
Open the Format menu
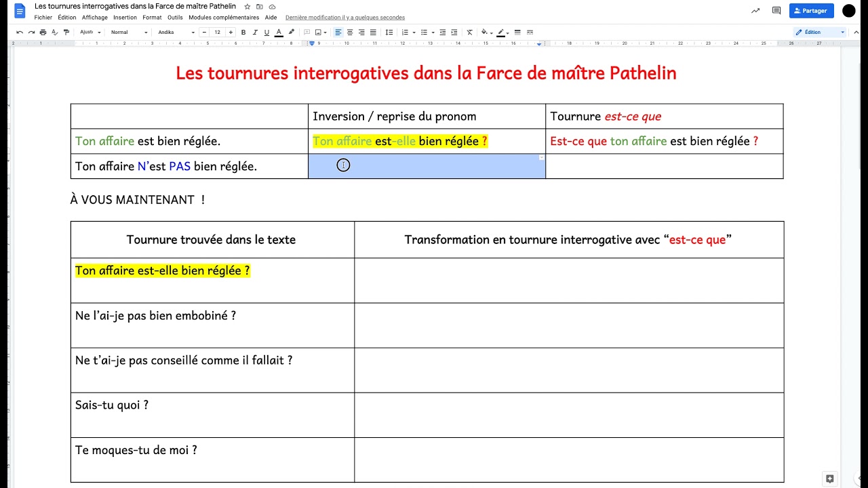click(152, 18)
